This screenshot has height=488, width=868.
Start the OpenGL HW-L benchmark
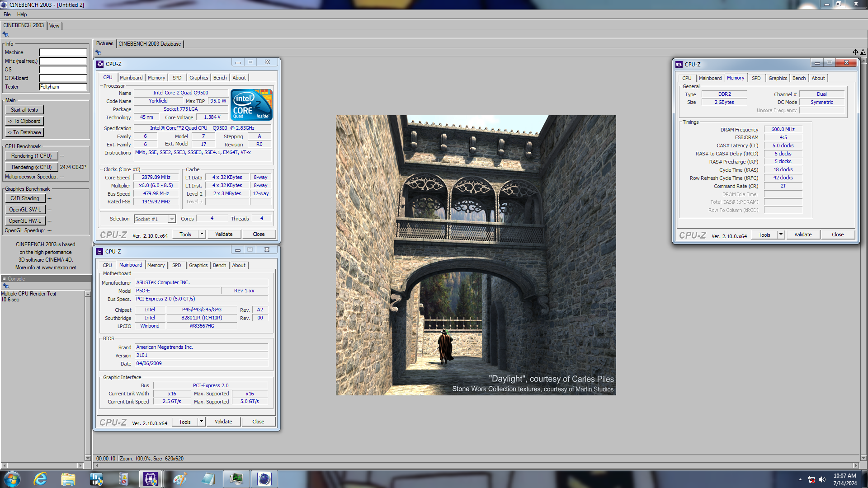click(25, 221)
